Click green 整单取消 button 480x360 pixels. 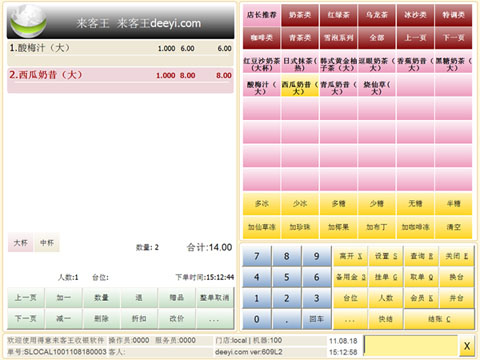214,298
